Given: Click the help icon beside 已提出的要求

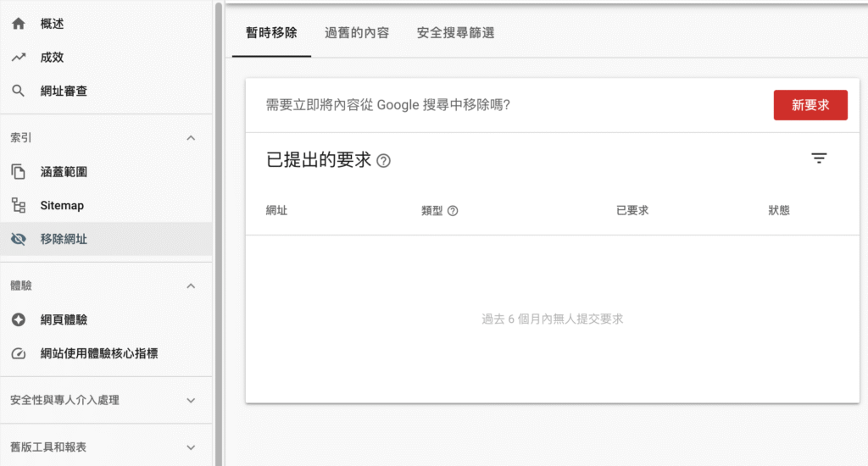Looking at the screenshot, I should tap(383, 160).
